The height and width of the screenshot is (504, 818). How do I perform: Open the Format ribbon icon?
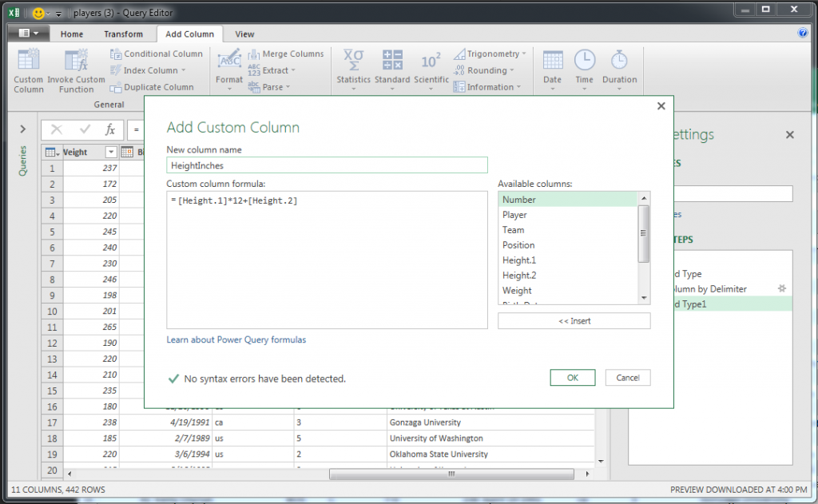click(x=229, y=62)
